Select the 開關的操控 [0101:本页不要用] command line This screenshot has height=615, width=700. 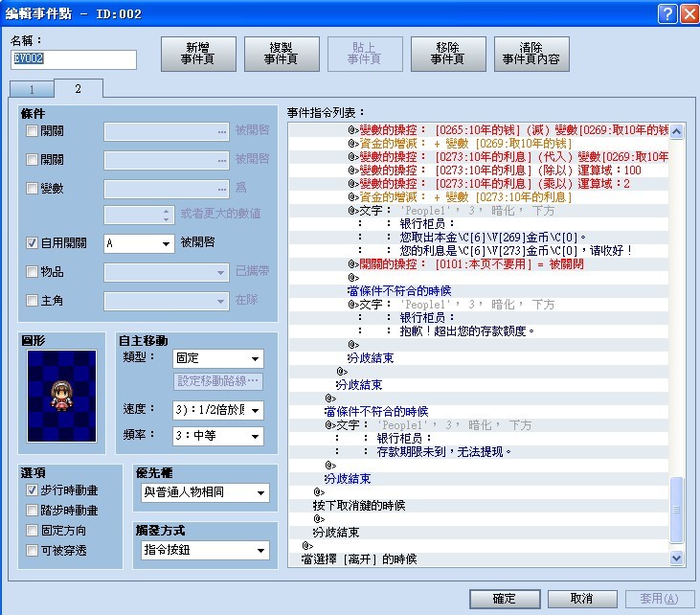point(479,264)
